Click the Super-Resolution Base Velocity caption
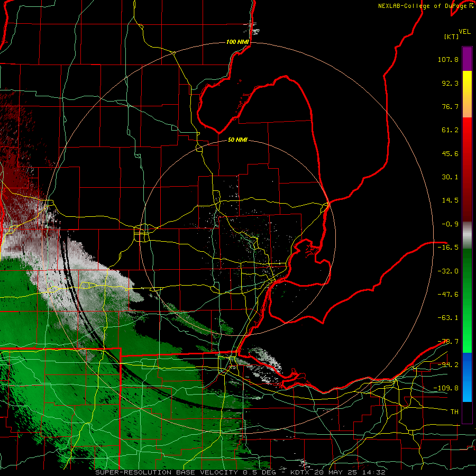476x476 pixels. point(241,472)
